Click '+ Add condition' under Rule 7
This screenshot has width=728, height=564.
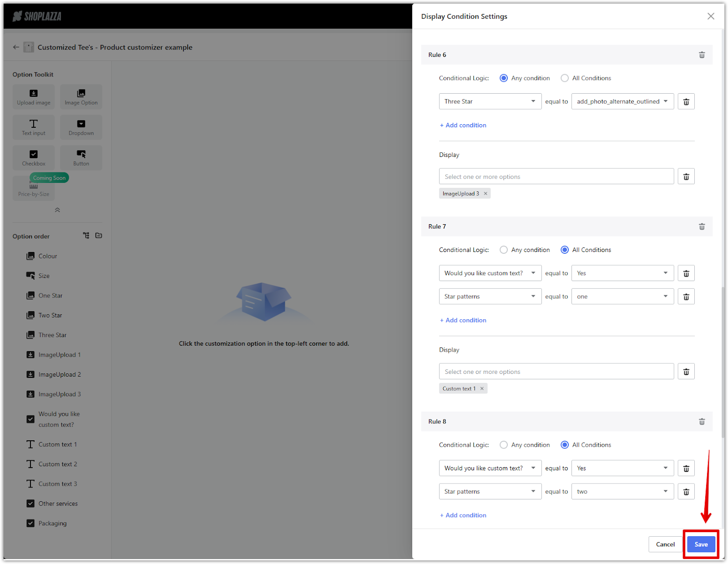click(463, 320)
